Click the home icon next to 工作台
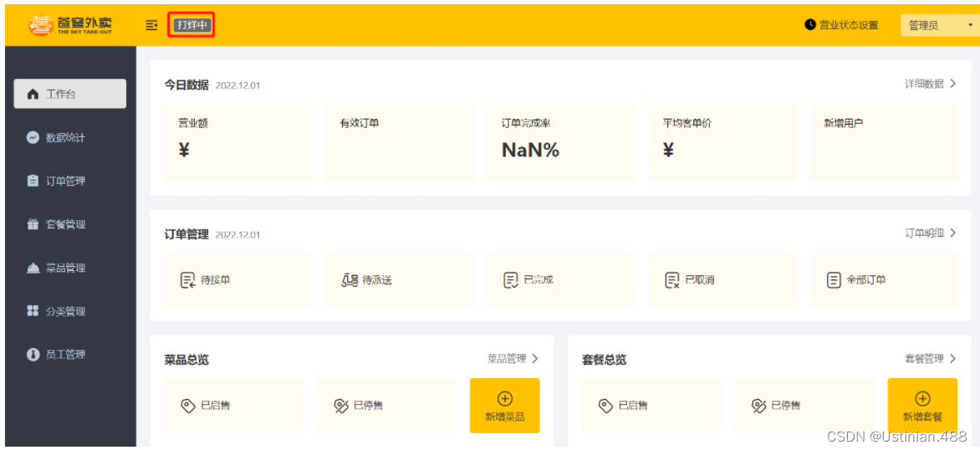This screenshot has width=980, height=450. tap(33, 95)
